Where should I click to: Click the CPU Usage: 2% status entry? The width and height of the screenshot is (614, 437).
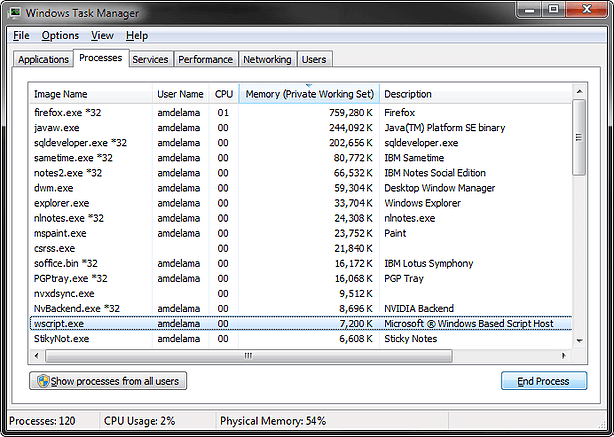tap(139, 421)
